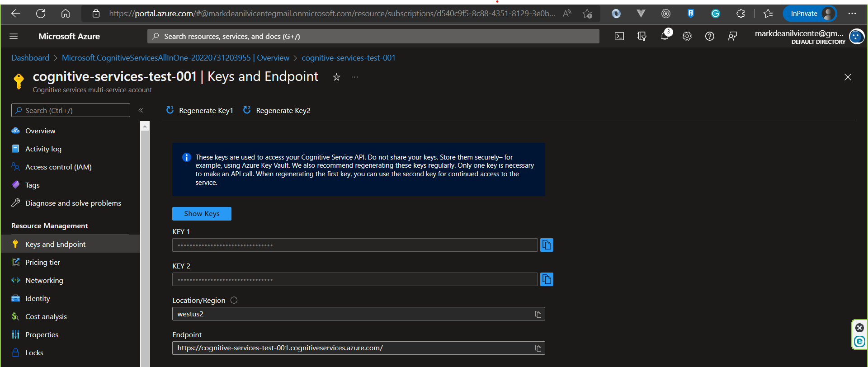Open CognitiveServicesAllInOne Overview breadcrumb
868x367 pixels.
point(175,58)
